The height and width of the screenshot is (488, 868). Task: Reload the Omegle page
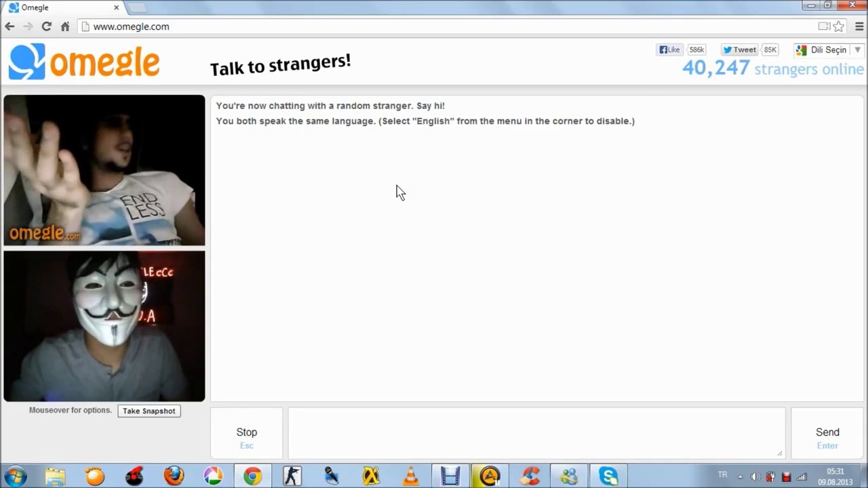46,26
